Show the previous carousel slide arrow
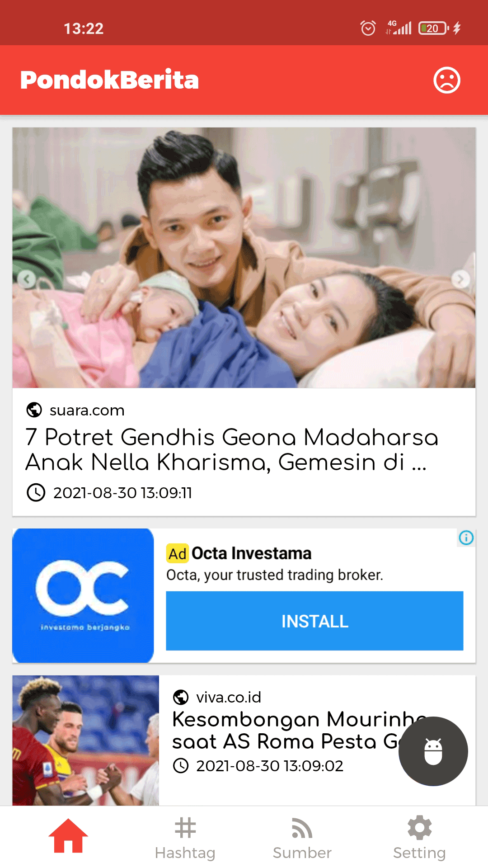Screen dimensions: 488x868 [27, 279]
